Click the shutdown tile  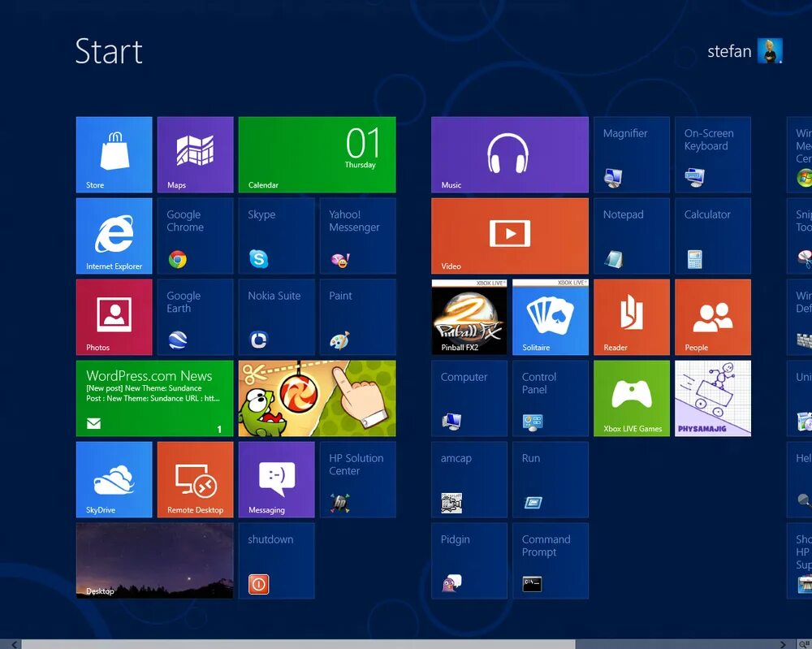tap(277, 561)
